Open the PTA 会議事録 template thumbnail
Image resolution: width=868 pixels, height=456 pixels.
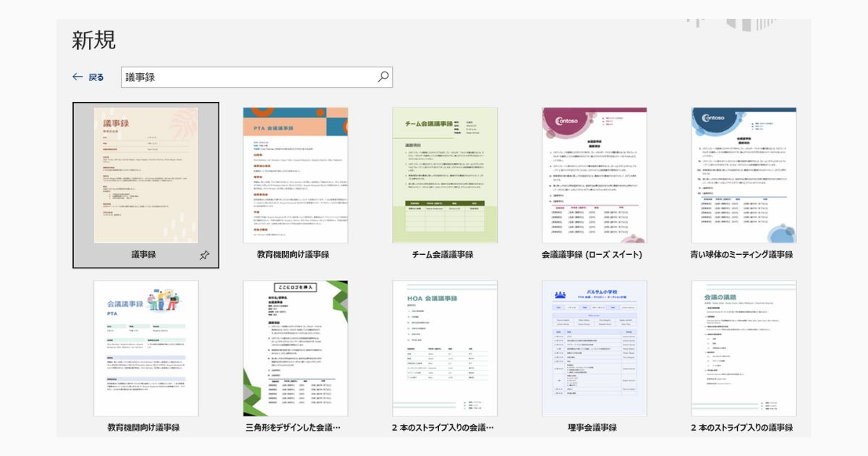pyautogui.click(x=295, y=175)
